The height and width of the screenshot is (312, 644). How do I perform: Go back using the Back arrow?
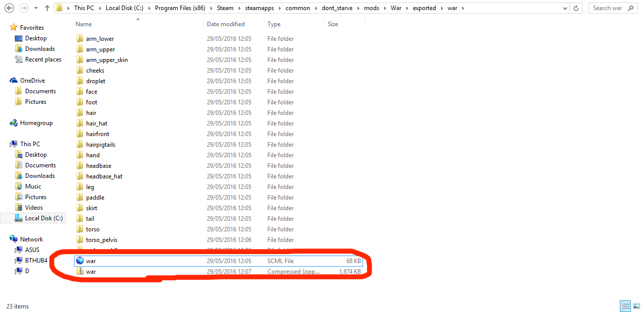point(9,8)
